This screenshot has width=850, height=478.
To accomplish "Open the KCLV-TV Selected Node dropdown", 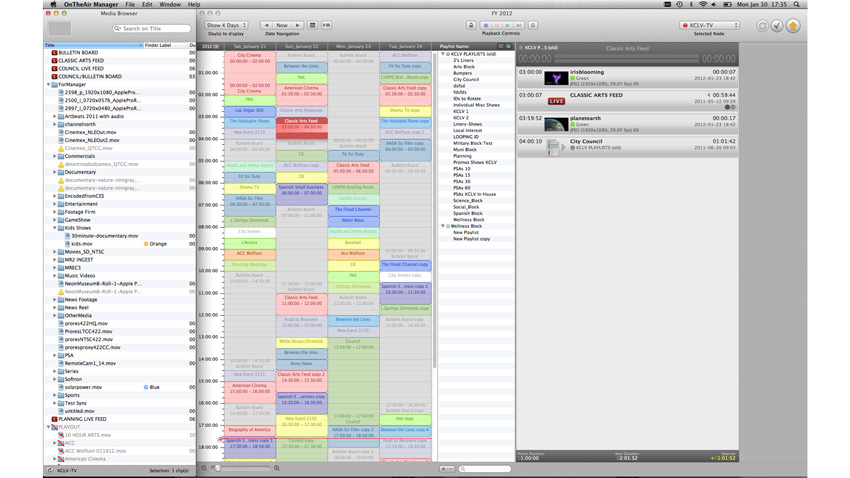I will coord(709,25).
